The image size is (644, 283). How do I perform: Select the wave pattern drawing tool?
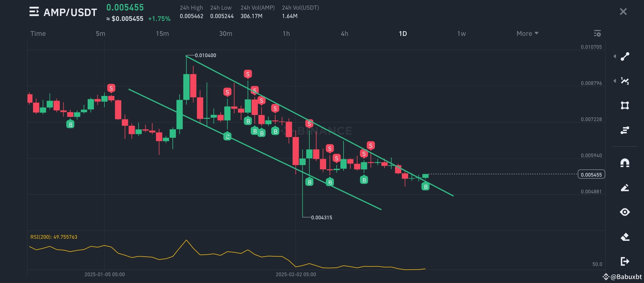click(625, 81)
